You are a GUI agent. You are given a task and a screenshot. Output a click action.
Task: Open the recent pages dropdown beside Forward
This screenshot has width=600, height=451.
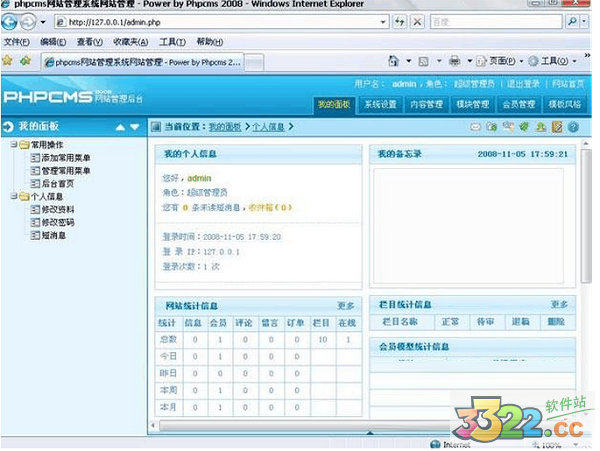(43, 22)
